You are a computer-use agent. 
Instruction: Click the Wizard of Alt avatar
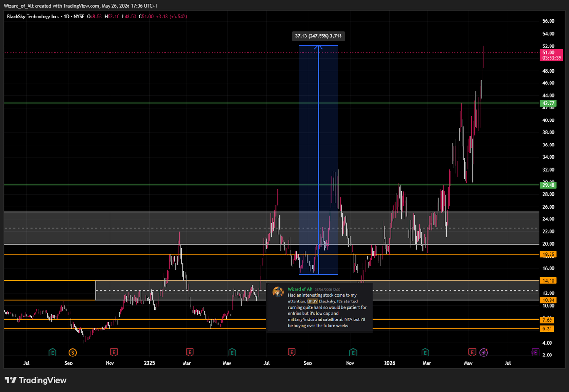click(278, 291)
